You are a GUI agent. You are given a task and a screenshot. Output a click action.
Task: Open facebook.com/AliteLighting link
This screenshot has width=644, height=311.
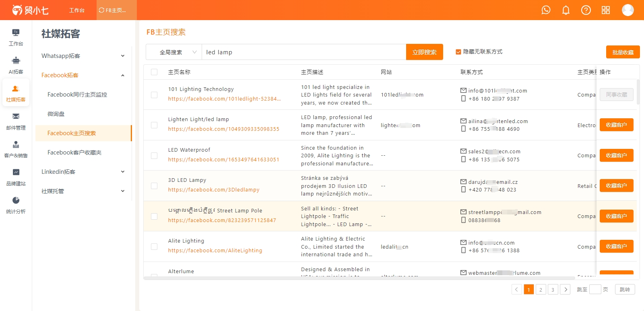pos(215,250)
